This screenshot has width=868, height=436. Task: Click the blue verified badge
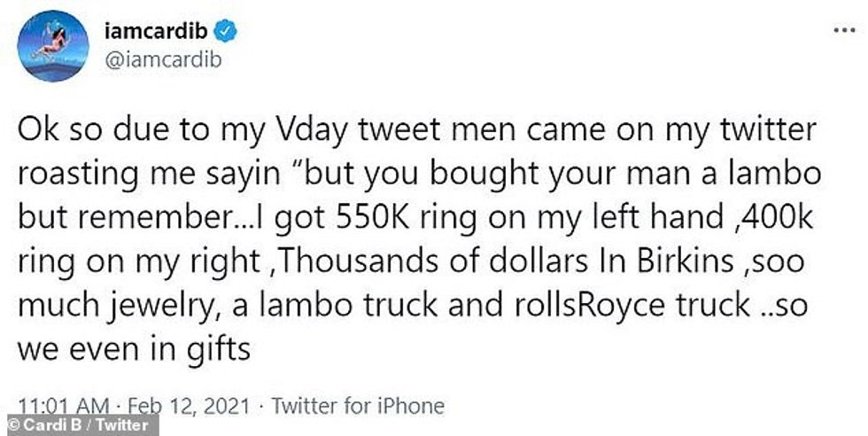tap(229, 33)
